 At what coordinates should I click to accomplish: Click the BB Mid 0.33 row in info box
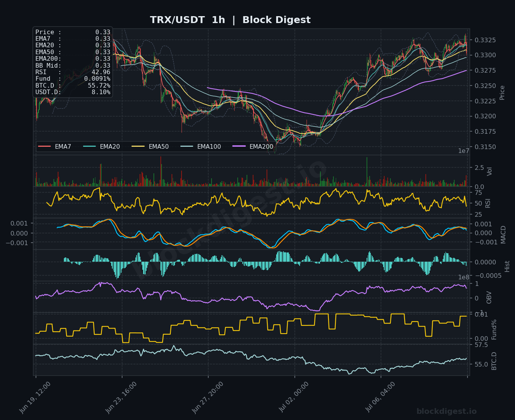point(73,65)
